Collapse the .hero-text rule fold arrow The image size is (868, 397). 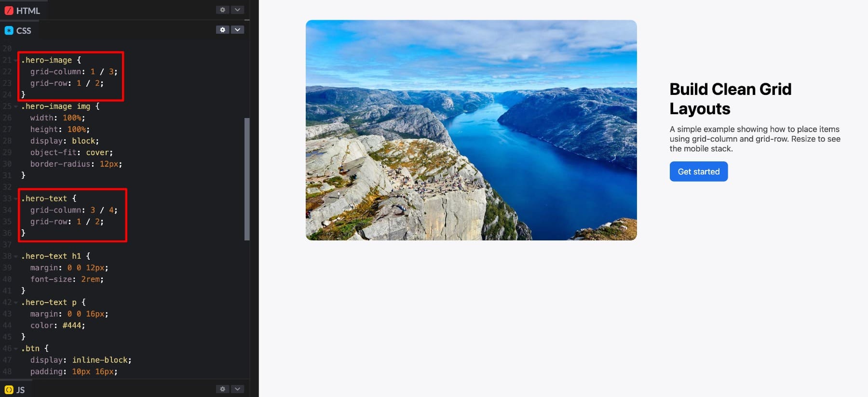tap(16, 198)
